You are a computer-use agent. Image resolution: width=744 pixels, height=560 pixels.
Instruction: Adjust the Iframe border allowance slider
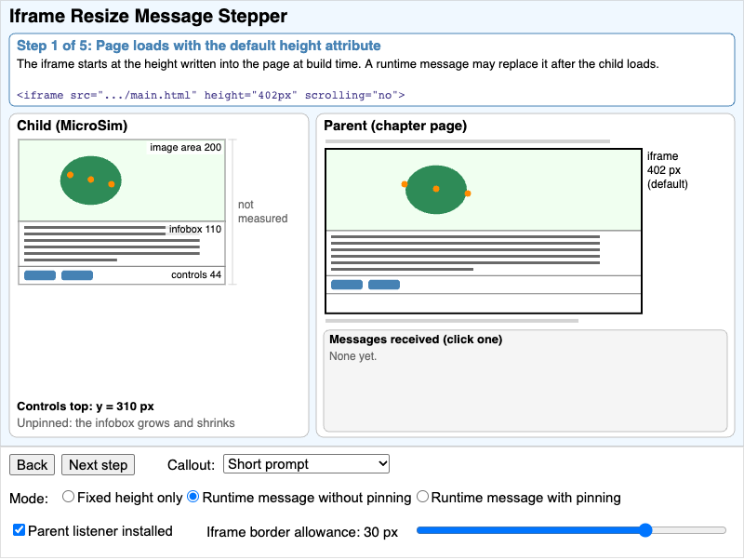(x=571, y=530)
